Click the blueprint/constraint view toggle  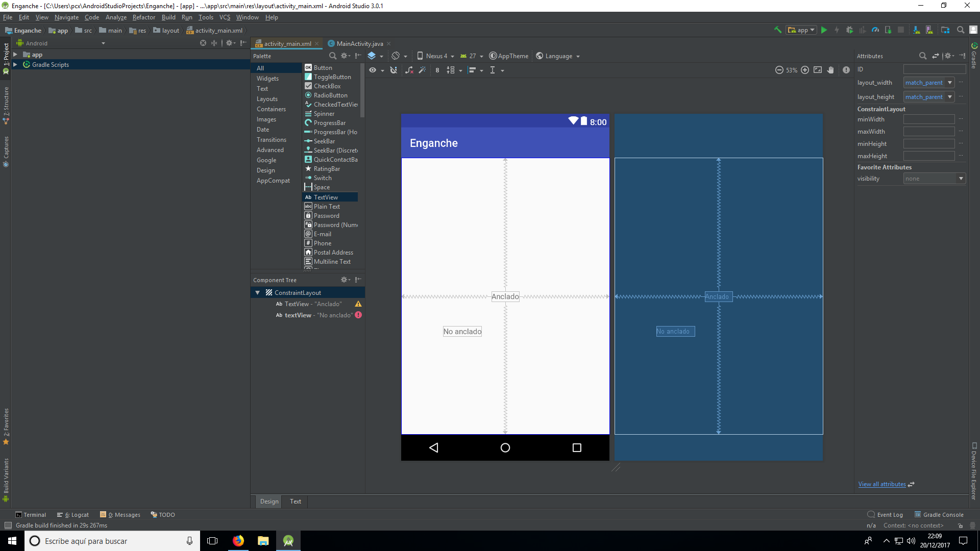click(x=372, y=56)
